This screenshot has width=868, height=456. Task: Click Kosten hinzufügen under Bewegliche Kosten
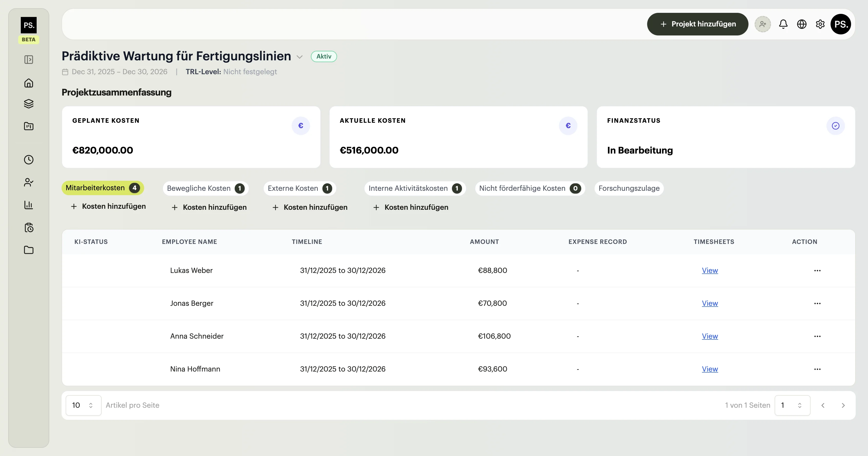tap(209, 207)
